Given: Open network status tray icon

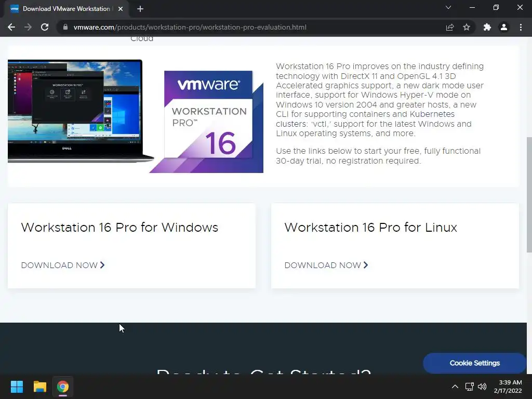Looking at the screenshot, I should point(469,387).
